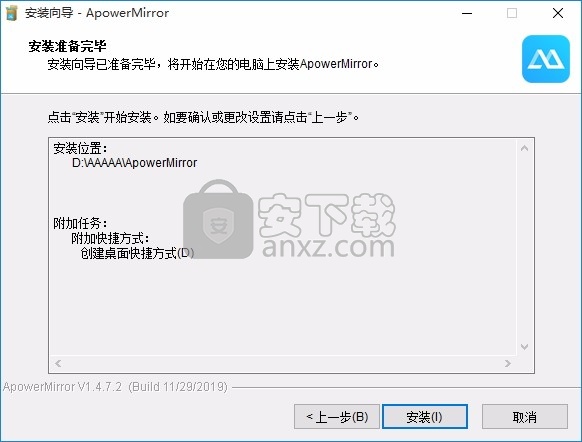Click the vertical scrollbar track of the summary box
Viewport: 582px width, 442px height.
click(x=524, y=248)
